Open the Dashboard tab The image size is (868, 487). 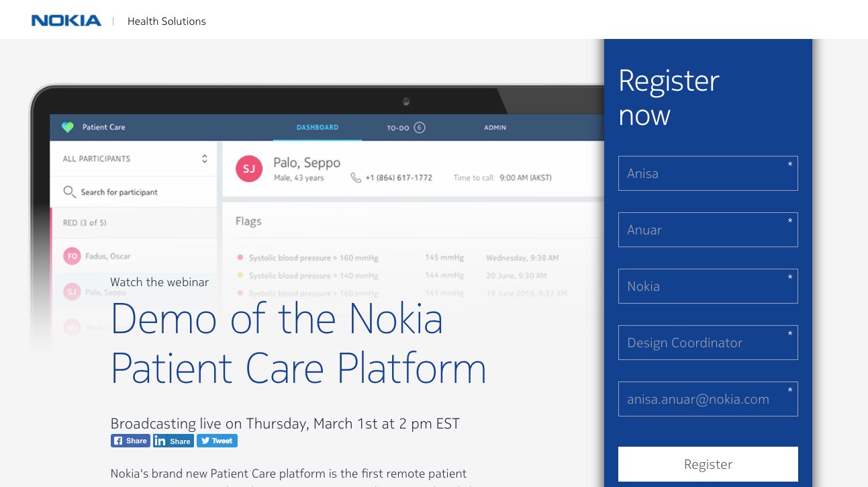[x=318, y=127]
